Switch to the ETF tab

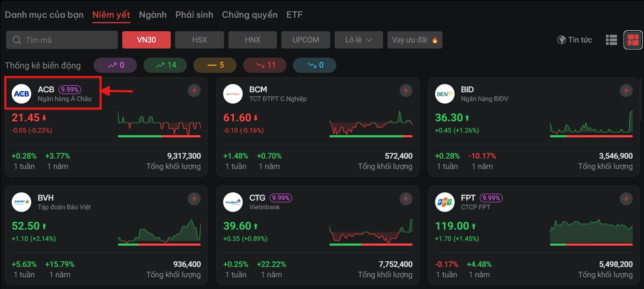pyautogui.click(x=295, y=15)
